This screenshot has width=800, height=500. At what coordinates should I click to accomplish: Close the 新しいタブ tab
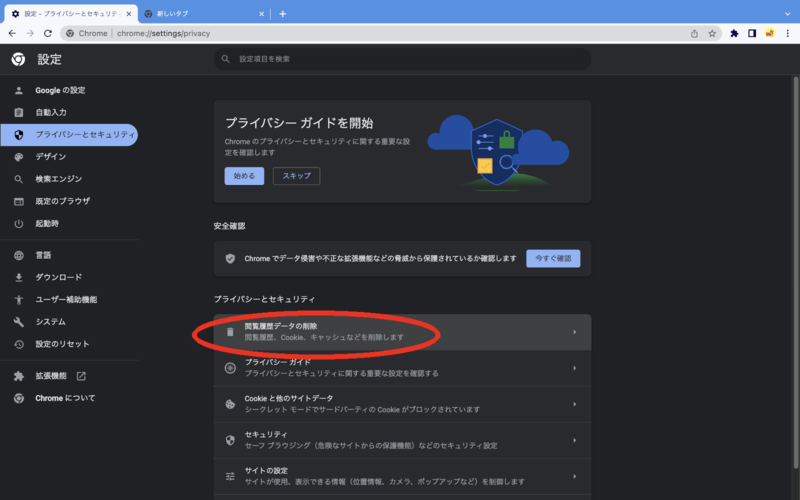(x=262, y=14)
